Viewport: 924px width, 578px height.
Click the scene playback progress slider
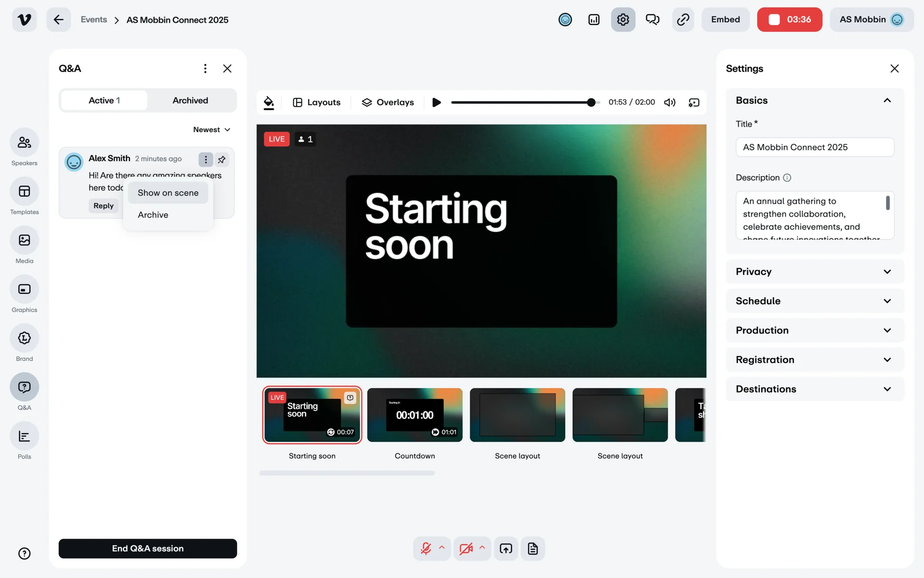point(525,103)
